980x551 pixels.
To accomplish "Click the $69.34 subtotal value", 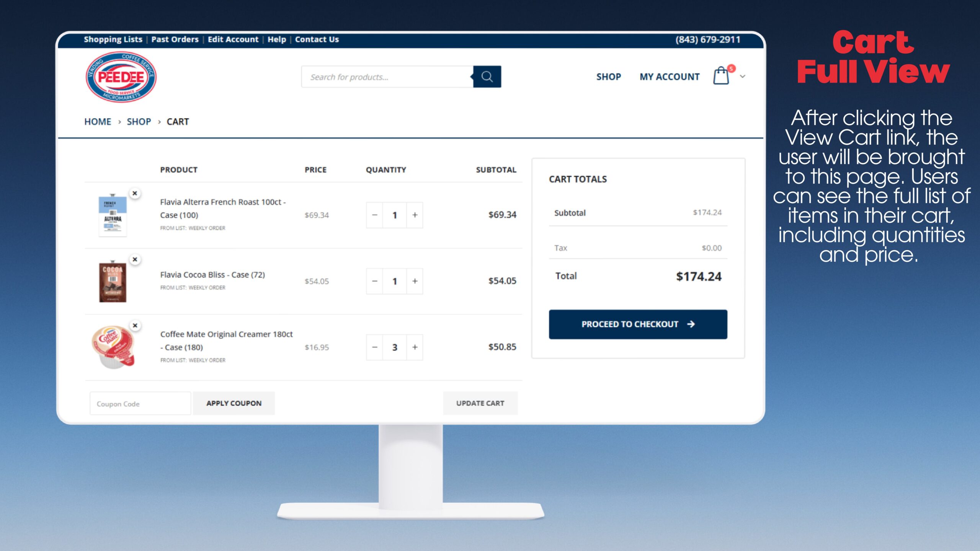I will tap(502, 215).
